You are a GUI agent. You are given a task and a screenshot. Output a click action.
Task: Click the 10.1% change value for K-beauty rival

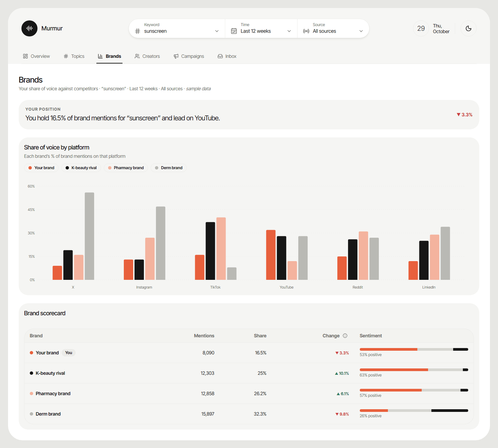[342, 373]
